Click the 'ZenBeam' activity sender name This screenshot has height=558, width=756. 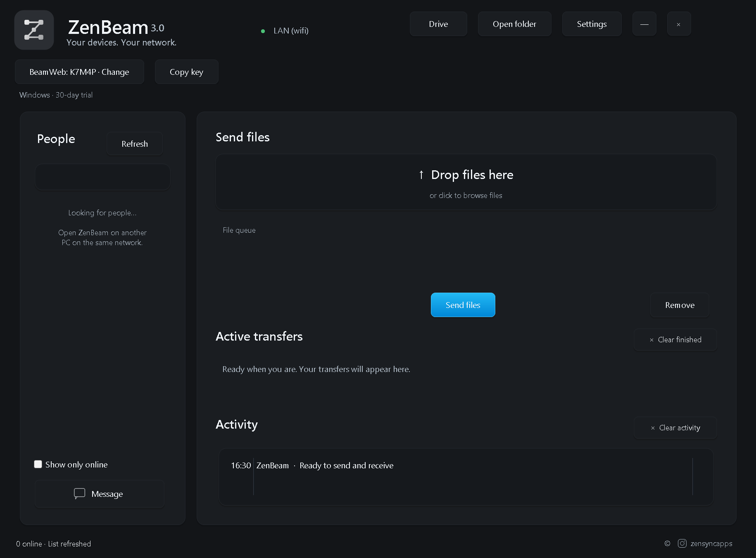273,465
